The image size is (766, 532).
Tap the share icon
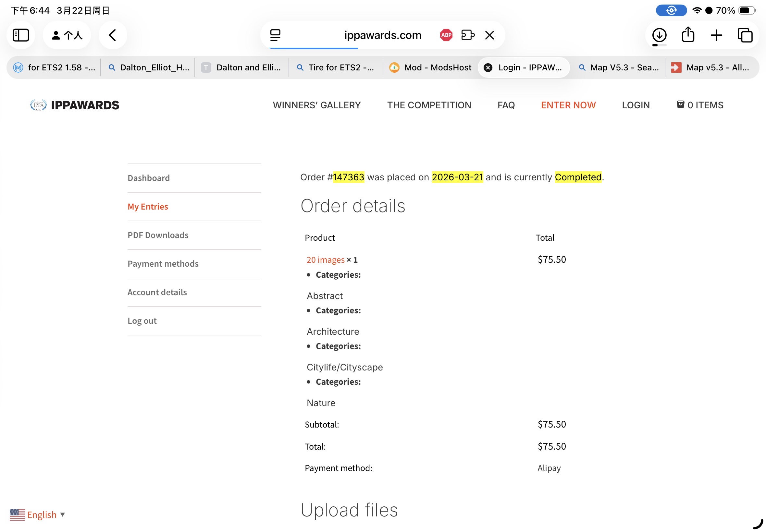[688, 35]
